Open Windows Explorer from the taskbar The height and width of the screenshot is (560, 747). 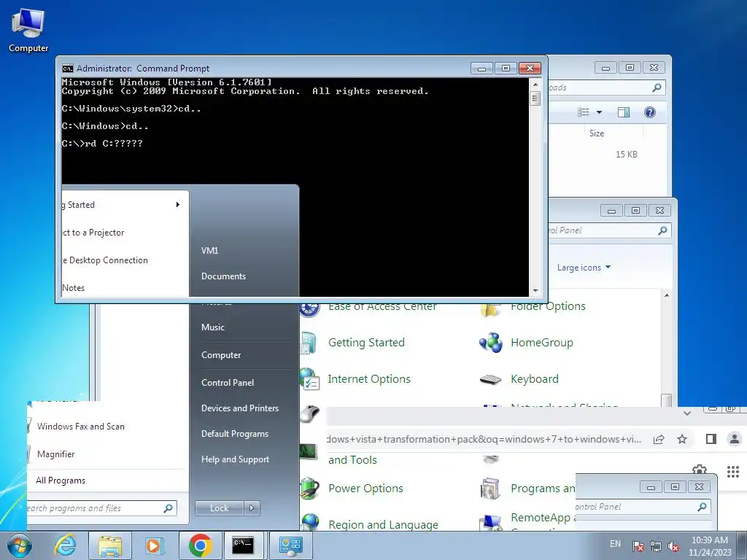[x=110, y=545]
